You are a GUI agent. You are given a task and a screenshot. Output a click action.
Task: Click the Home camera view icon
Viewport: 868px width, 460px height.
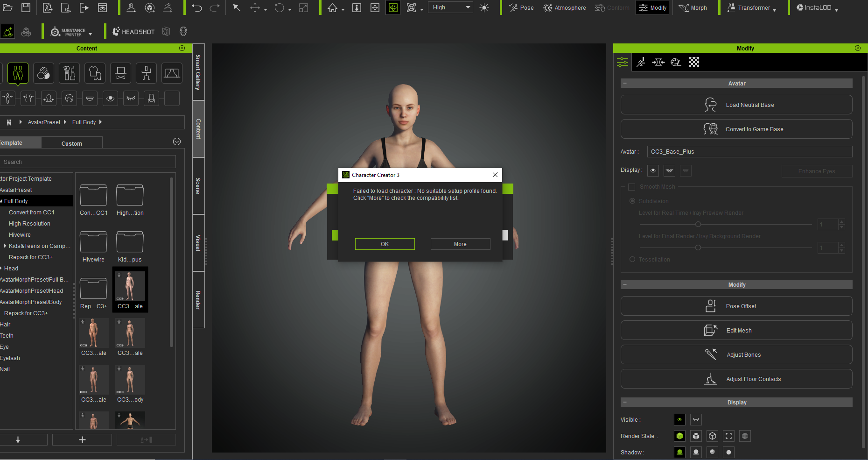(332, 7)
